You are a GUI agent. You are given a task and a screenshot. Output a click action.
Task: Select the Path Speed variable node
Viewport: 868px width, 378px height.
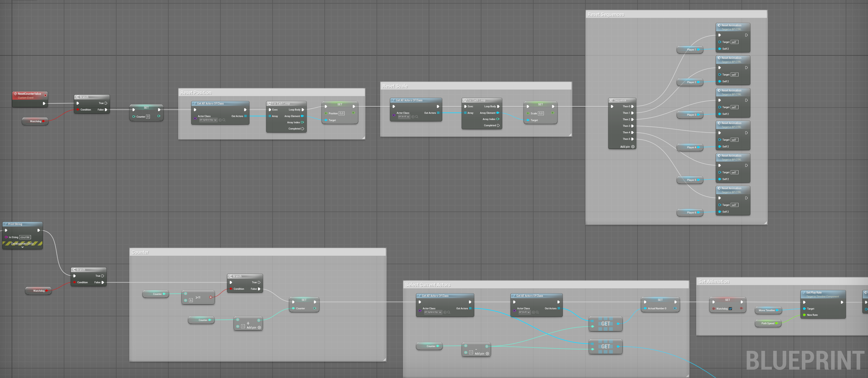click(x=768, y=323)
